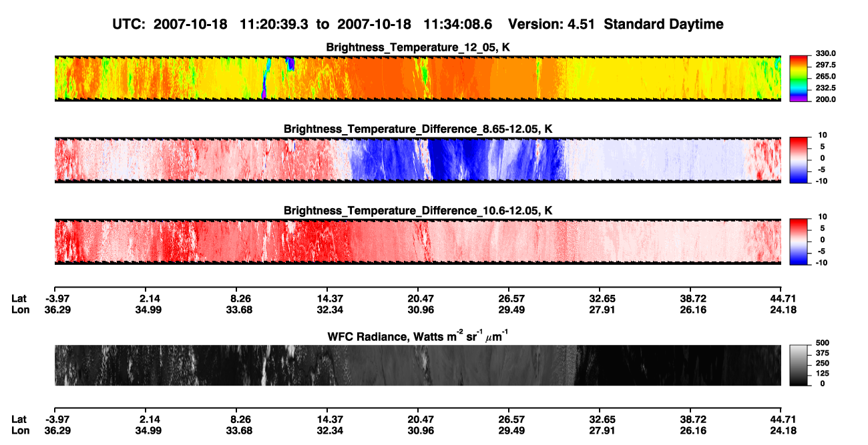Click longitude 26.16 below the WFC Radiance panel
Image resolution: width=868 pixels, height=445 pixels.
tap(694, 430)
